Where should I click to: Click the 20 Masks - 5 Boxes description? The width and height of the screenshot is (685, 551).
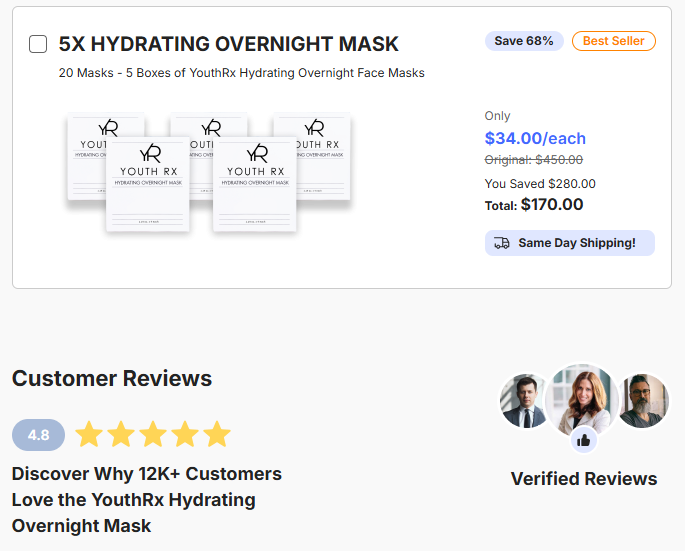(242, 73)
